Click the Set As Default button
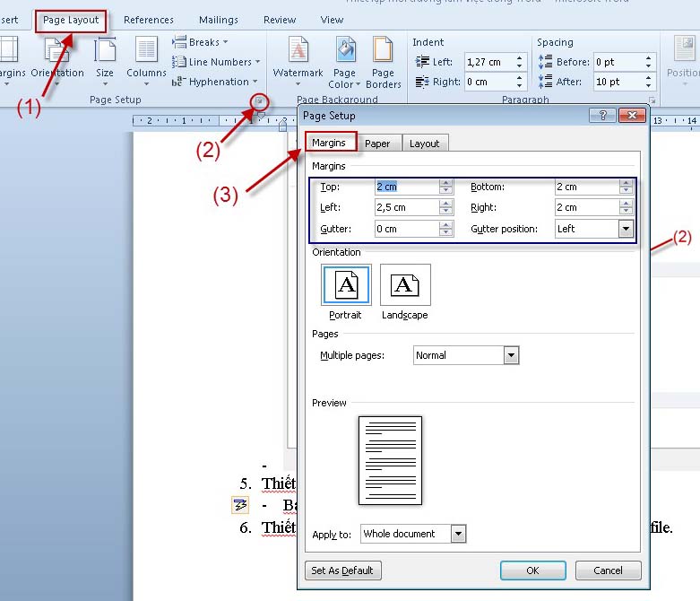The image size is (700, 601). pos(342,571)
